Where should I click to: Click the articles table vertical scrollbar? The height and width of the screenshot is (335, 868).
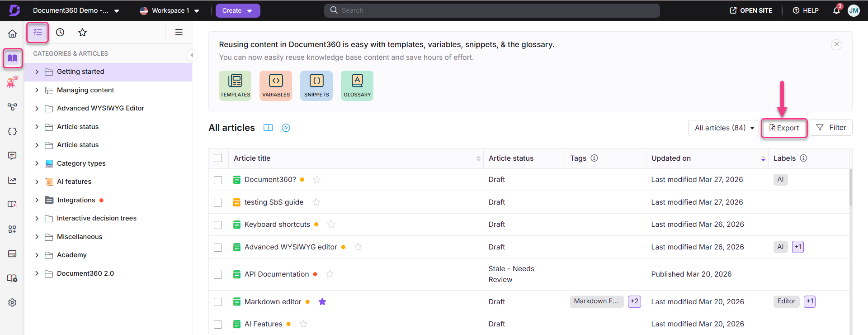click(x=851, y=187)
